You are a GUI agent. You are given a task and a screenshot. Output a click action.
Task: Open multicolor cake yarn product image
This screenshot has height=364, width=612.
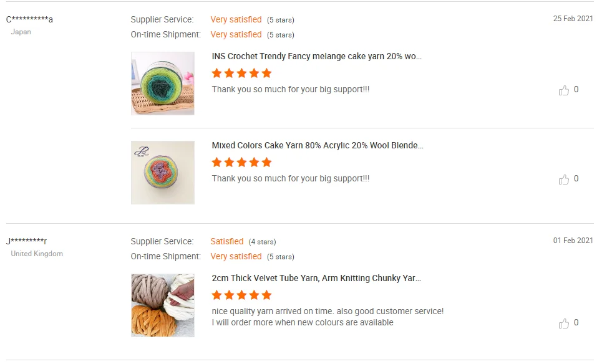coord(163,173)
